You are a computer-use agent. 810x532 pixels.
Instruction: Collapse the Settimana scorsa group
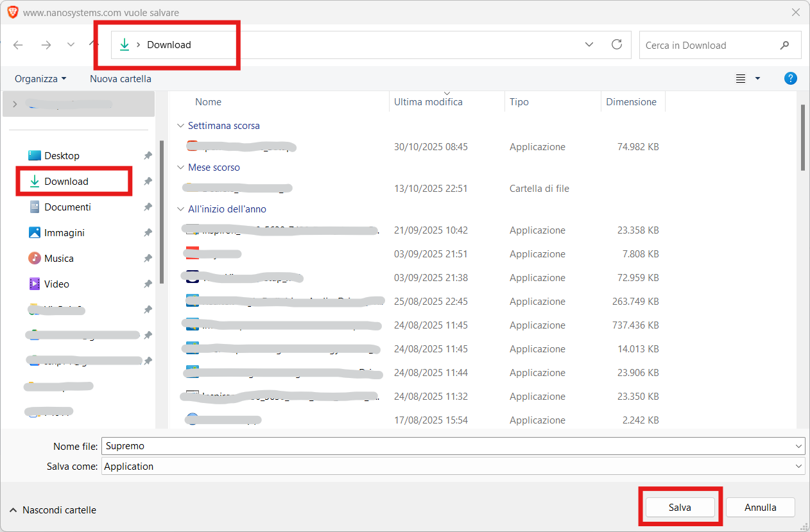(x=180, y=126)
